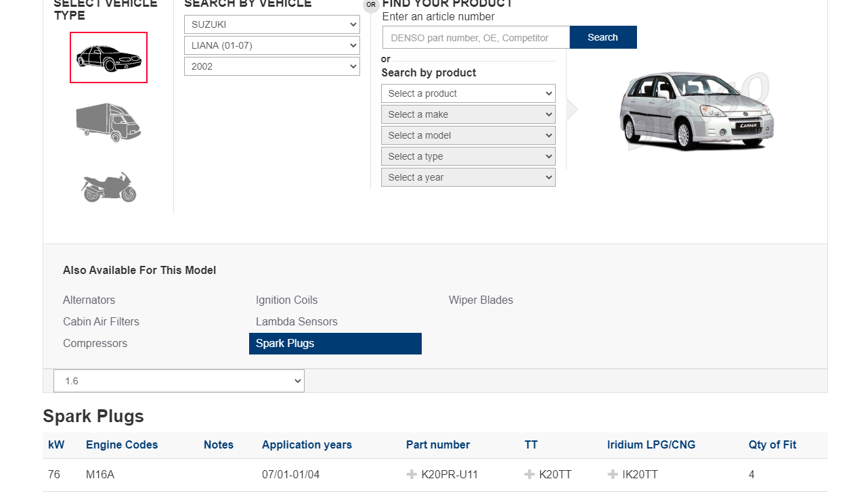Open the 'Select a product' dropdown
This screenshot has width=857, height=504.
pyautogui.click(x=468, y=93)
